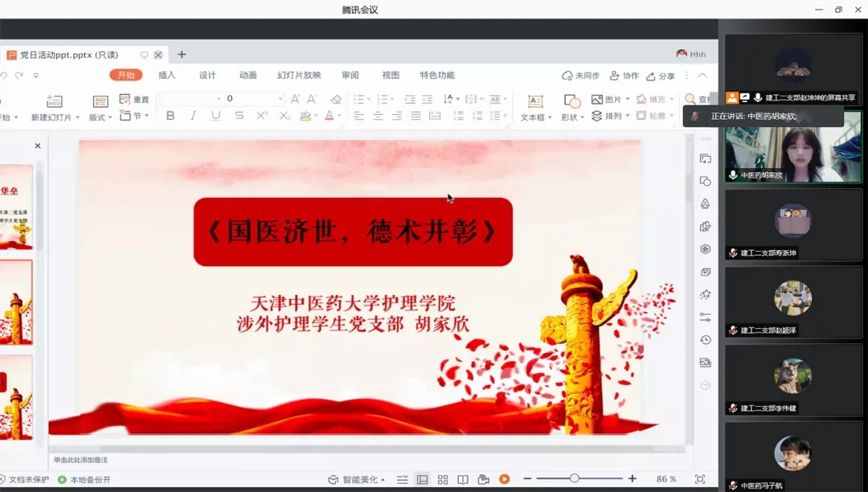
Task: Center align text in the ribbon
Action: pos(378,116)
